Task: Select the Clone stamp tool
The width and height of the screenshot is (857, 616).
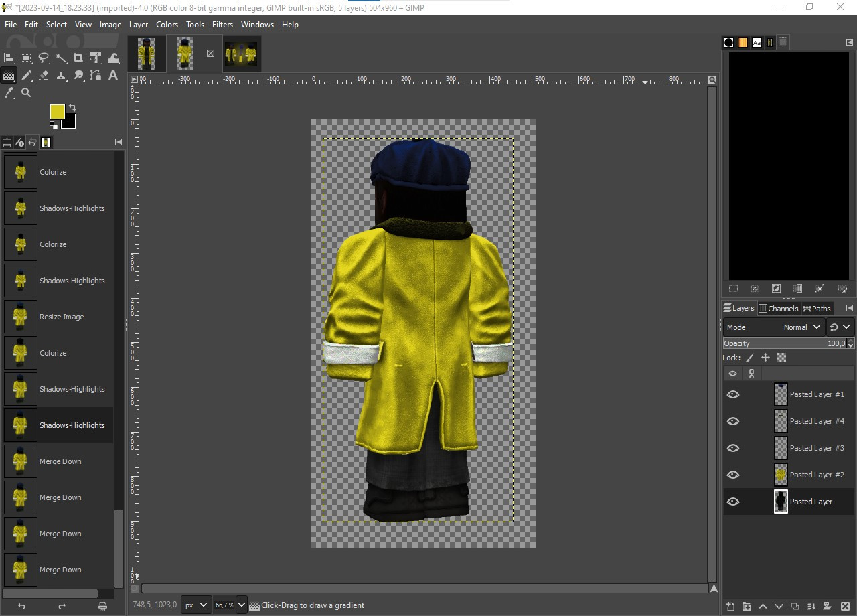Action: [61, 76]
